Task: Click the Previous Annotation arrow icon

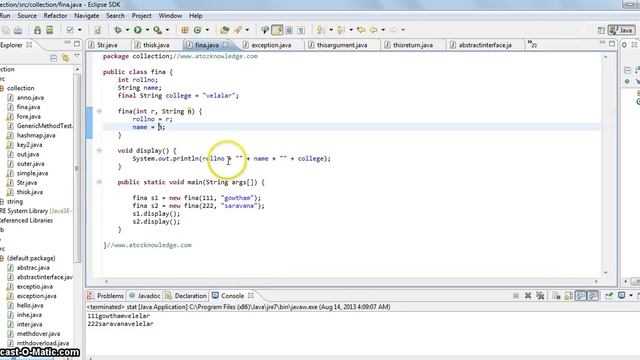Action: (341, 30)
